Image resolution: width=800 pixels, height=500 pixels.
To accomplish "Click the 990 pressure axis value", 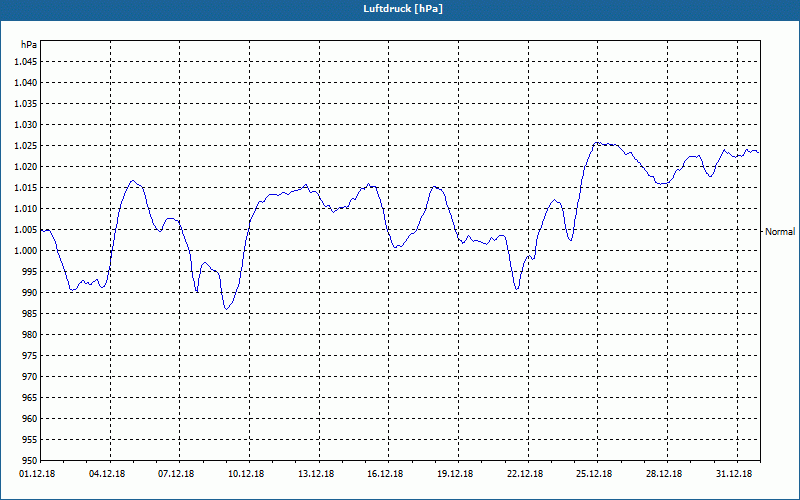I will [x=30, y=293].
